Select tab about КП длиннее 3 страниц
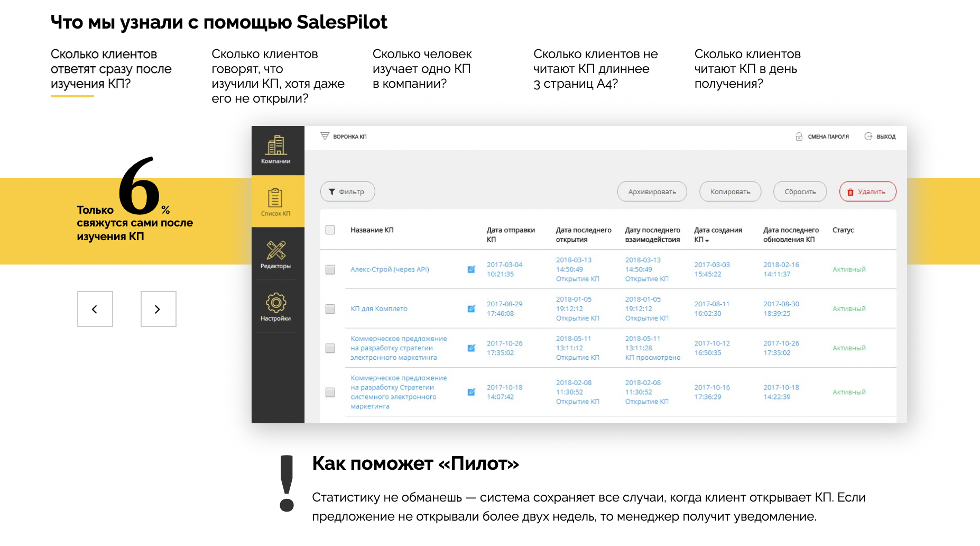Screen dimensions: 980x546 (x=596, y=69)
